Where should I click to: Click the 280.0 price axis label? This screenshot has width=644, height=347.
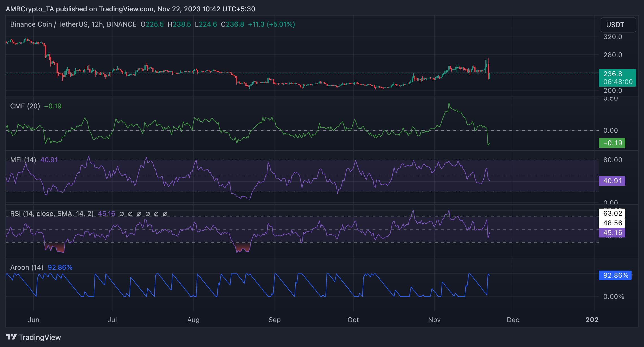(613, 55)
